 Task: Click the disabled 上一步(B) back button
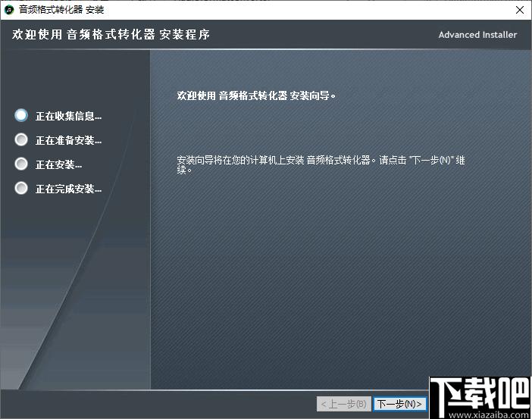(x=344, y=404)
